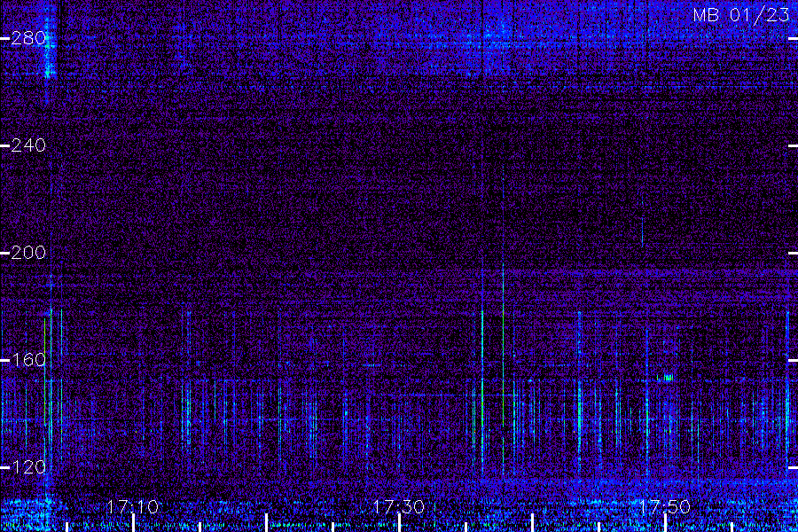Viewport: 798px width, 532px height.
Task: Click the 120 frequency axis label
Action: [x=28, y=467]
